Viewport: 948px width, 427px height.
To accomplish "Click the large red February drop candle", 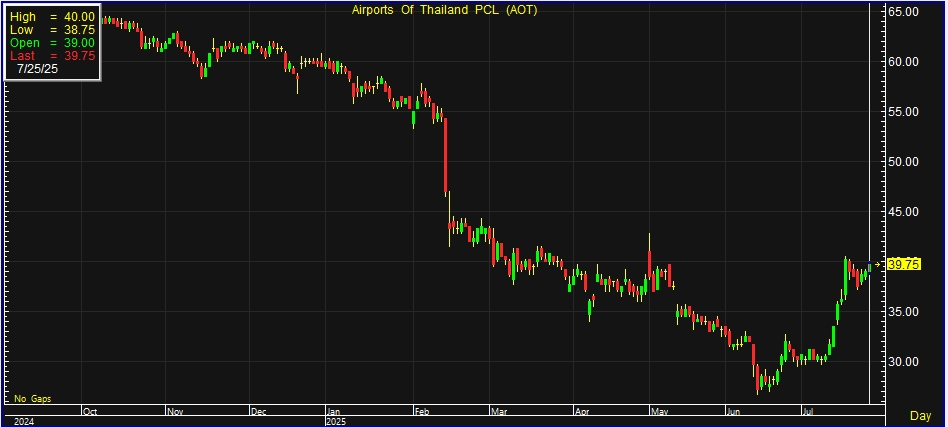I will click(445, 157).
